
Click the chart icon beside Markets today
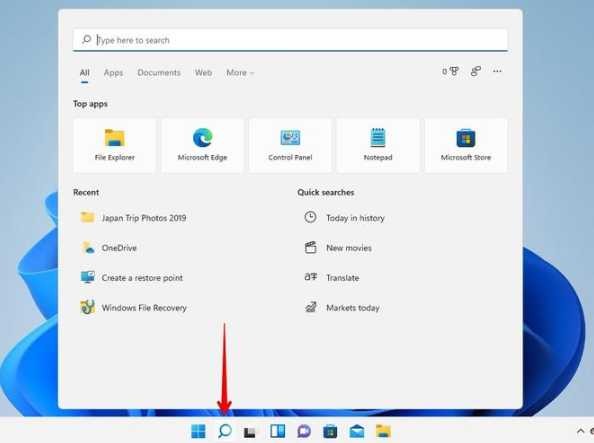point(311,307)
